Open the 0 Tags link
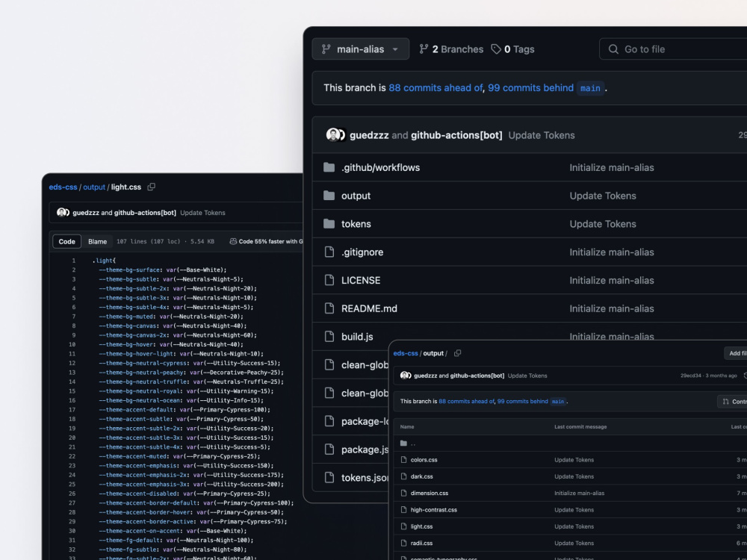 click(x=512, y=49)
